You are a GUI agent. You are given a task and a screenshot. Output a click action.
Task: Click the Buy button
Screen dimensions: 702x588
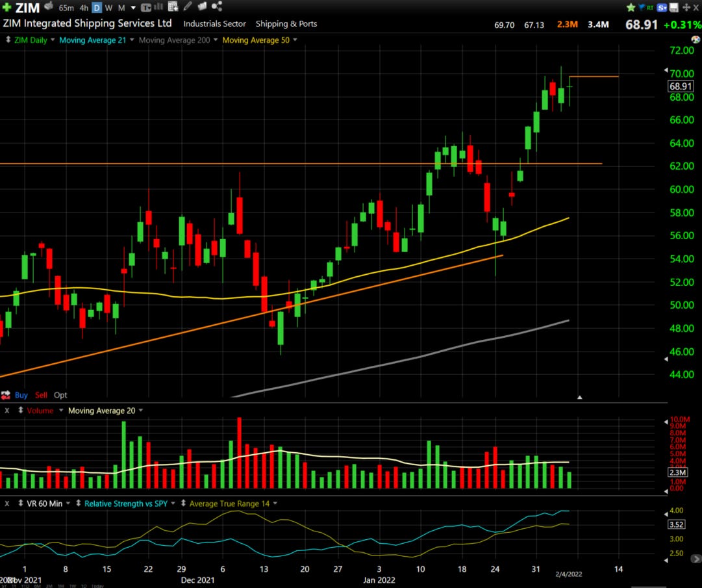point(21,395)
